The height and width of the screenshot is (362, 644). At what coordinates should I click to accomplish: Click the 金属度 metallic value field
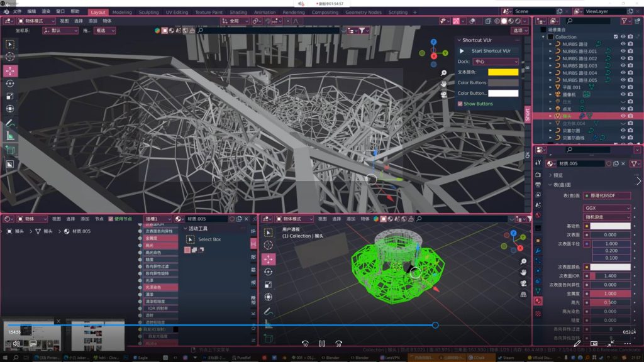[609, 293]
